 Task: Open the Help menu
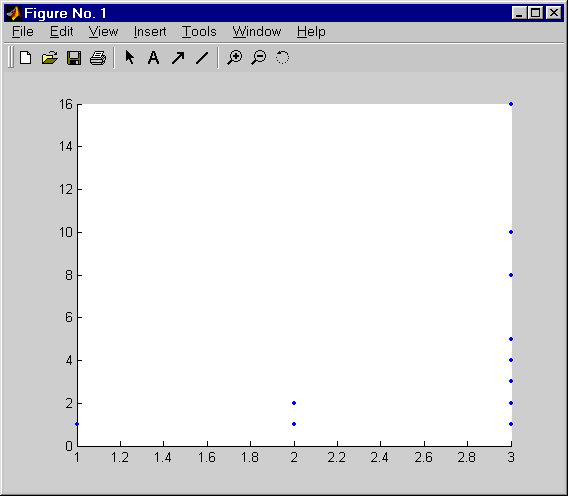[311, 32]
